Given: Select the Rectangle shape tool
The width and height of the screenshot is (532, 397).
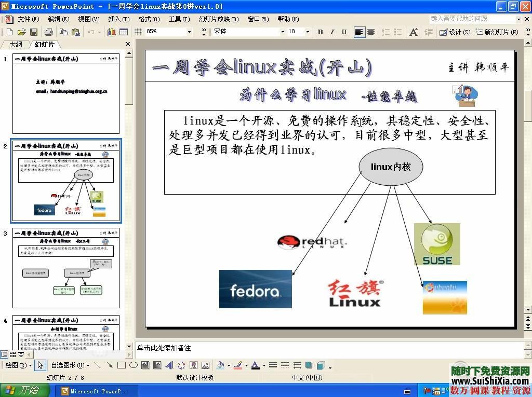Looking at the screenshot, I should [121, 365].
